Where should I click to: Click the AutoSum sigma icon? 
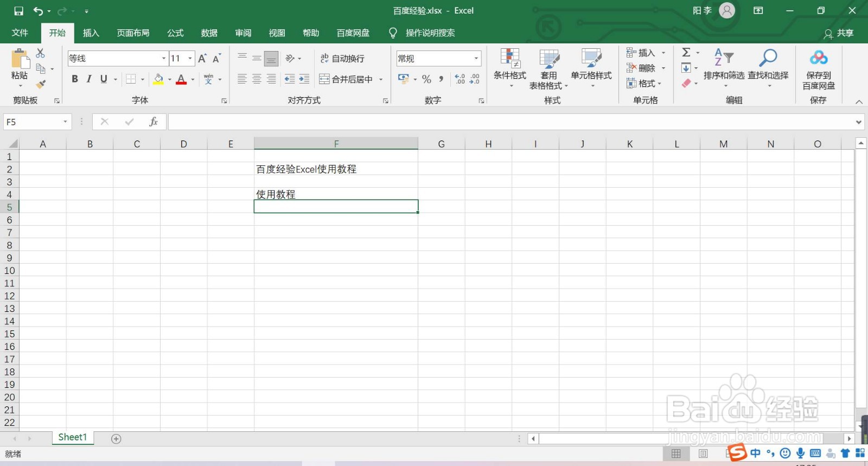pyautogui.click(x=686, y=52)
